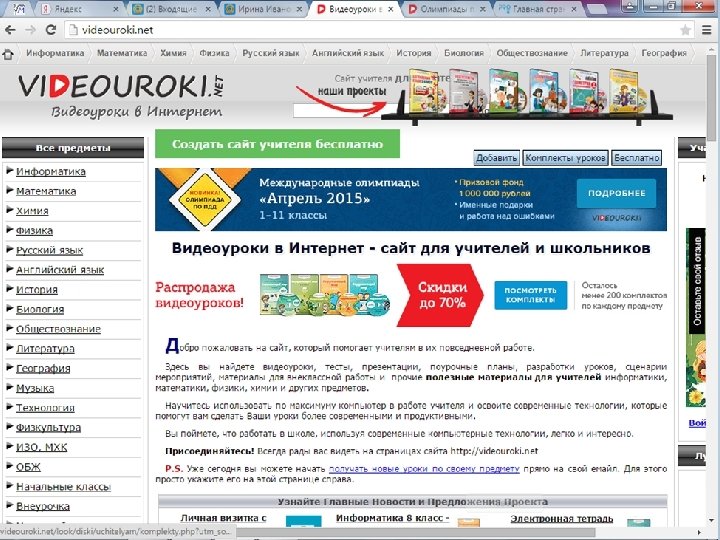The height and width of the screenshot is (540, 720).
Task: Open Информатика in the top navigation bar
Action: 55,53
